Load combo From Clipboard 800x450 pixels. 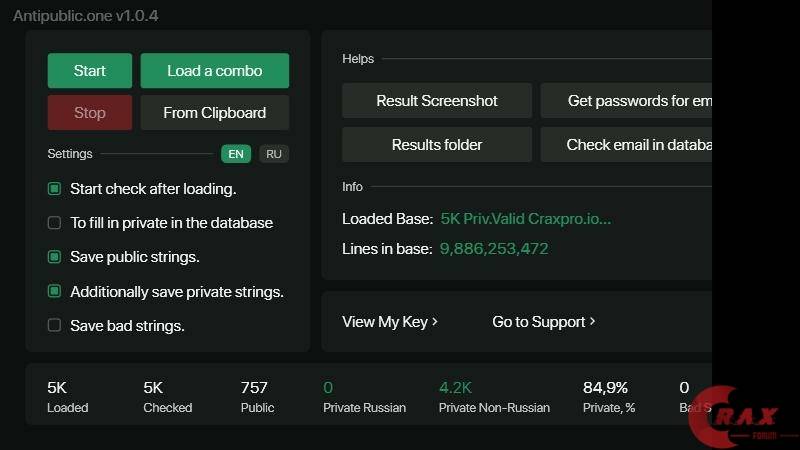(x=215, y=112)
